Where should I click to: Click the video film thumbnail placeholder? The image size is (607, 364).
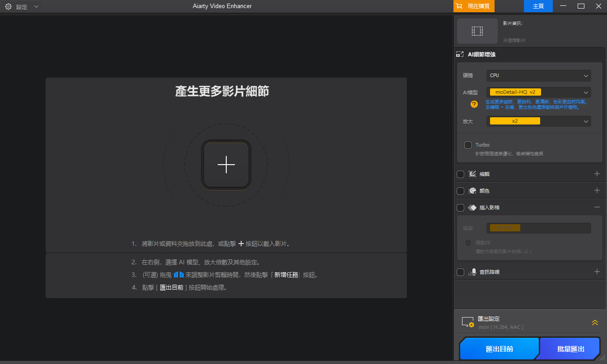(477, 31)
